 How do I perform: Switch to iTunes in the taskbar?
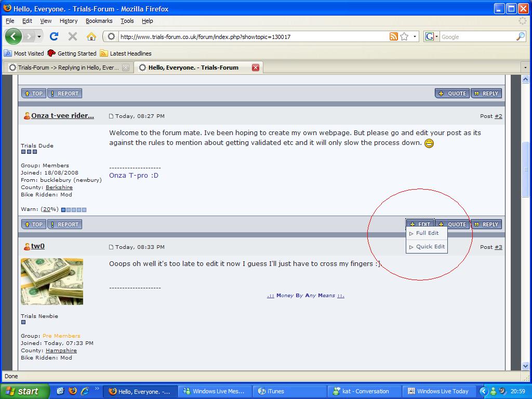click(289, 391)
